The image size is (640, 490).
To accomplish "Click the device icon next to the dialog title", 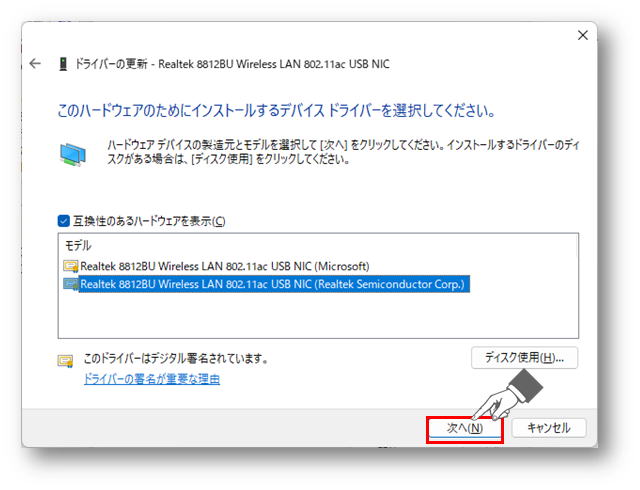I will [x=63, y=64].
